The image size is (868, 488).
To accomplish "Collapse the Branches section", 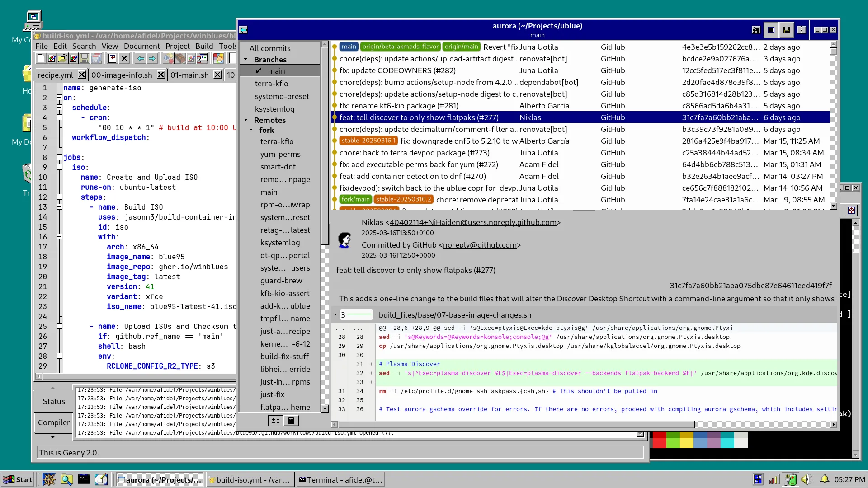I will pos(246,60).
